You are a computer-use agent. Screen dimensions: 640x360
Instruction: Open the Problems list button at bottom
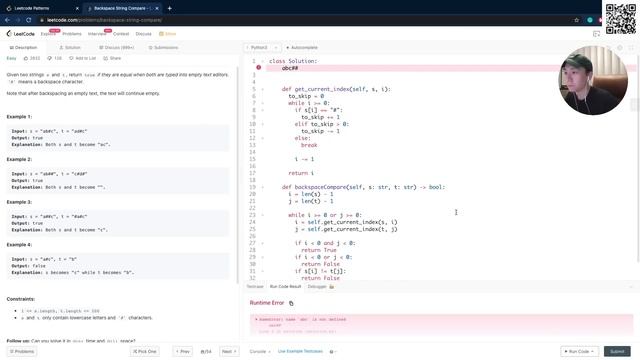pyautogui.click(x=22, y=351)
